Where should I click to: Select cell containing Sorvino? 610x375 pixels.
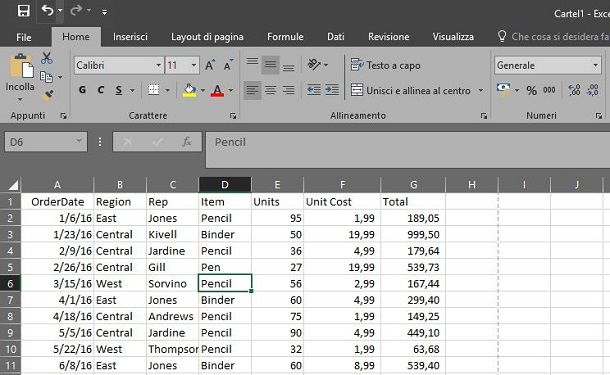click(172, 284)
